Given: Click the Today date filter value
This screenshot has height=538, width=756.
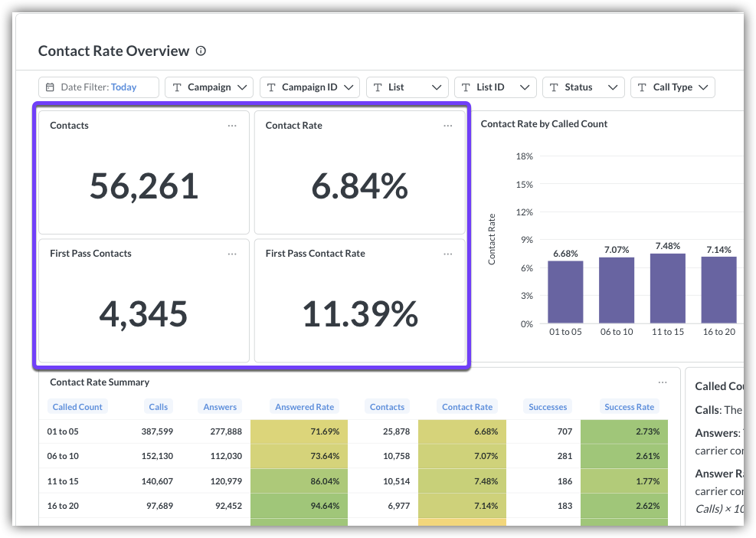Looking at the screenshot, I should tap(123, 87).
